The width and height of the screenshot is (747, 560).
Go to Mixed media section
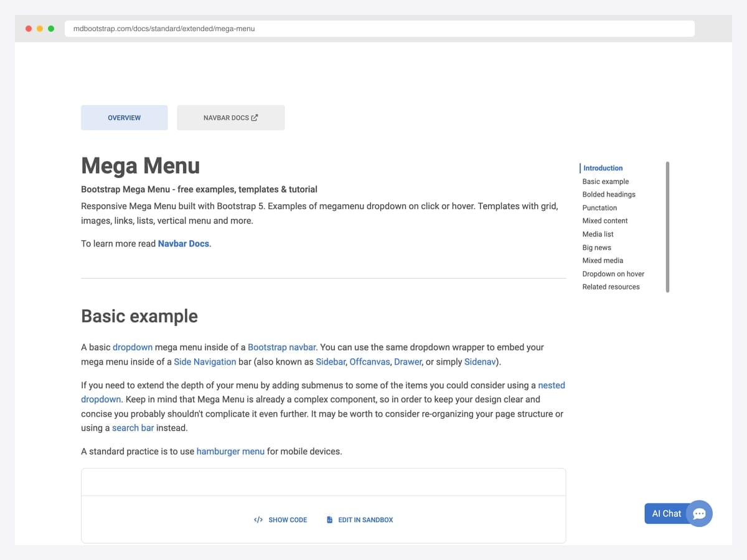coord(603,261)
